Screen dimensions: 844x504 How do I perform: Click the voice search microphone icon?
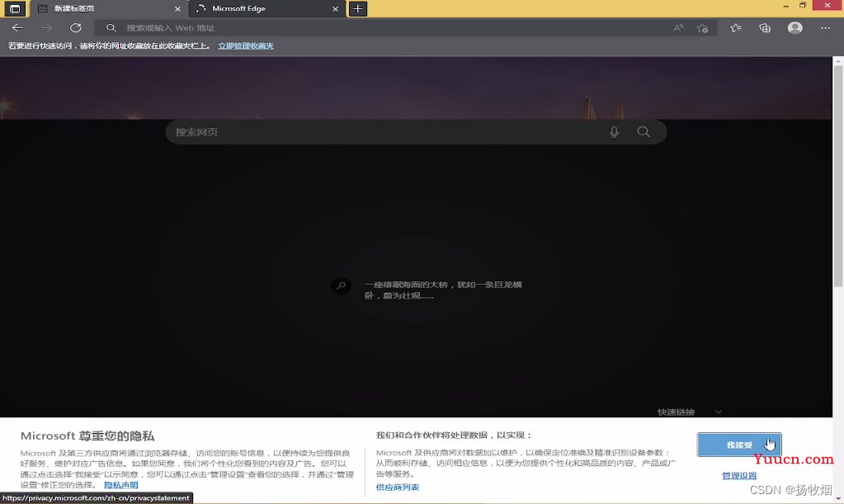(614, 132)
